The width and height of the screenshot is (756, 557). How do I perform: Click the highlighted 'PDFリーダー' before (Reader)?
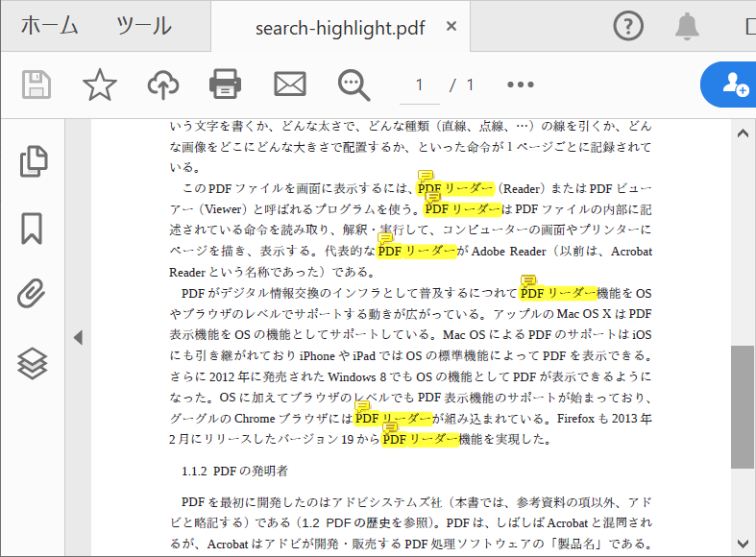click(x=455, y=188)
